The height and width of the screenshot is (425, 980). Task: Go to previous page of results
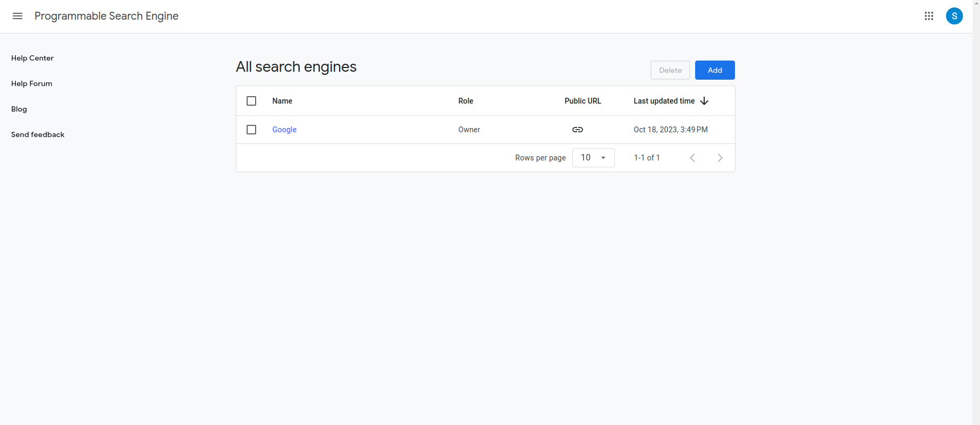pyautogui.click(x=692, y=158)
